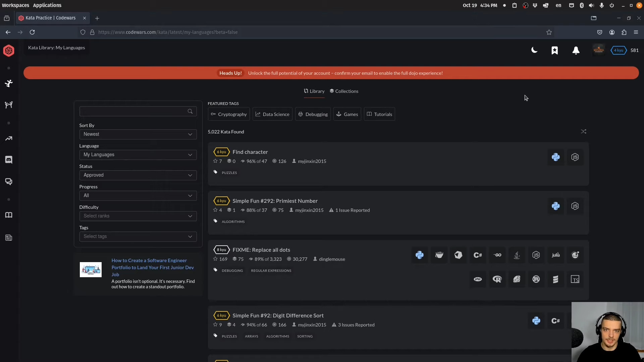The width and height of the screenshot is (644, 362).
Task: Open the Software Engineer Portfolio article link
Action: click(153, 267)
